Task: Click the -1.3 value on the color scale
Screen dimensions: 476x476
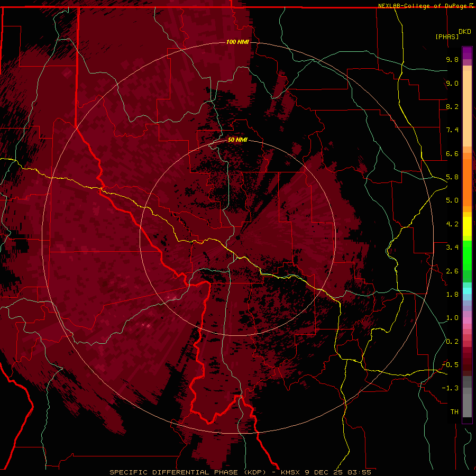Action: pyautogui.click(x=450, y=388)
